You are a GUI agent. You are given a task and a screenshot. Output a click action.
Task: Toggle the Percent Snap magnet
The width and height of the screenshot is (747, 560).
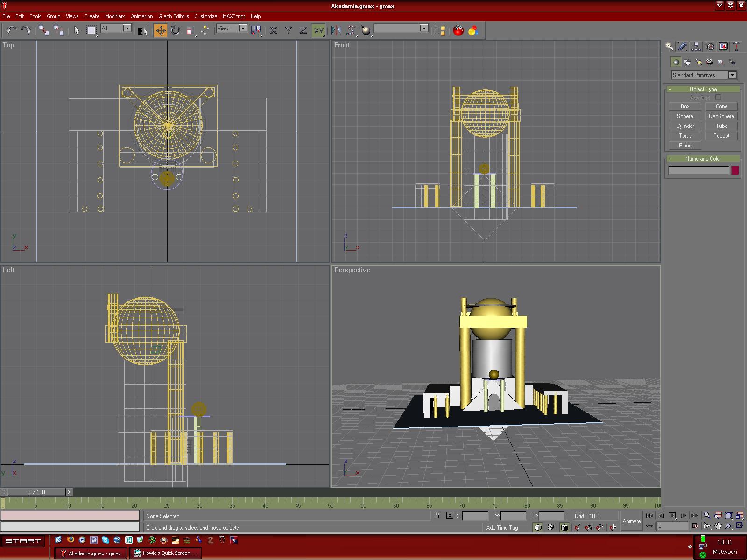click(600, 527)
